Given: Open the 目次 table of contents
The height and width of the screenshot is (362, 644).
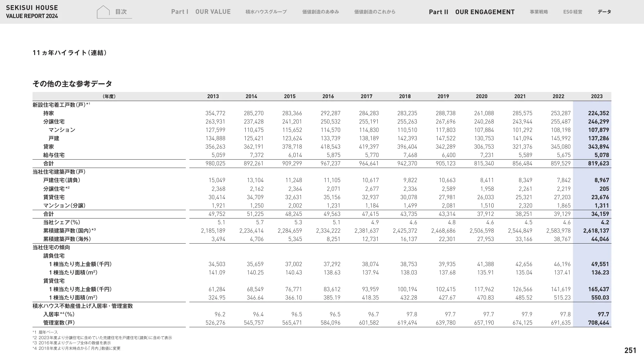Looking at the screenshot, I should point(122,12).
